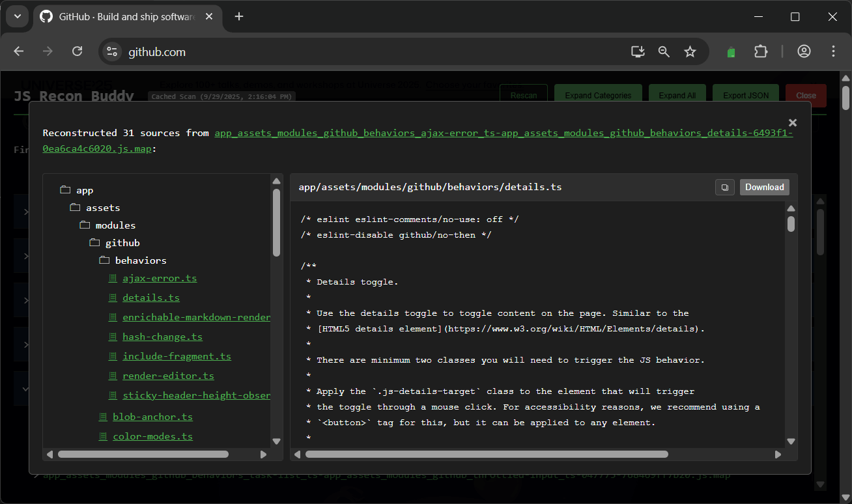Open the Chrome profile avatar icon
This screenshot has width=852, height=504.
click(x=804, y=52)
